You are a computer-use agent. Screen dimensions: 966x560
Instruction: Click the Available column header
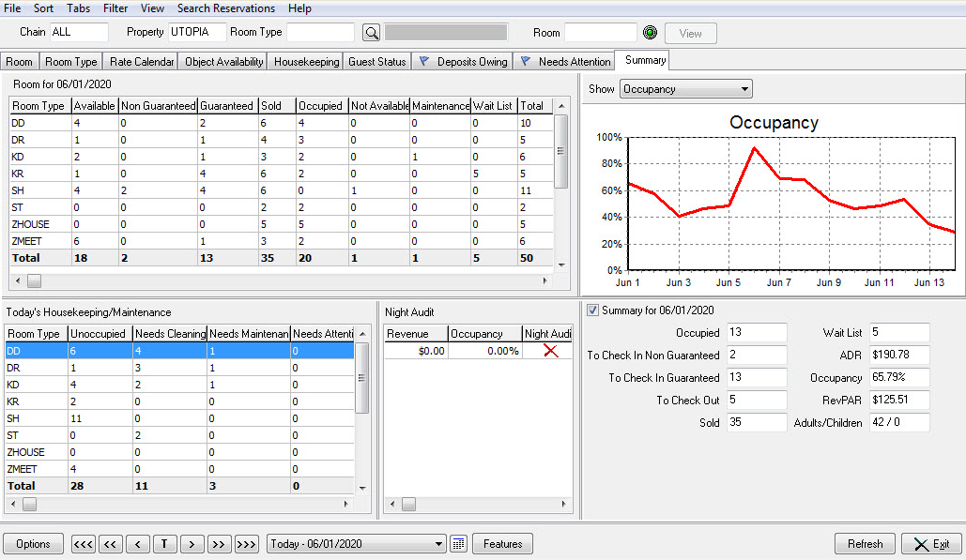[94, 106]
